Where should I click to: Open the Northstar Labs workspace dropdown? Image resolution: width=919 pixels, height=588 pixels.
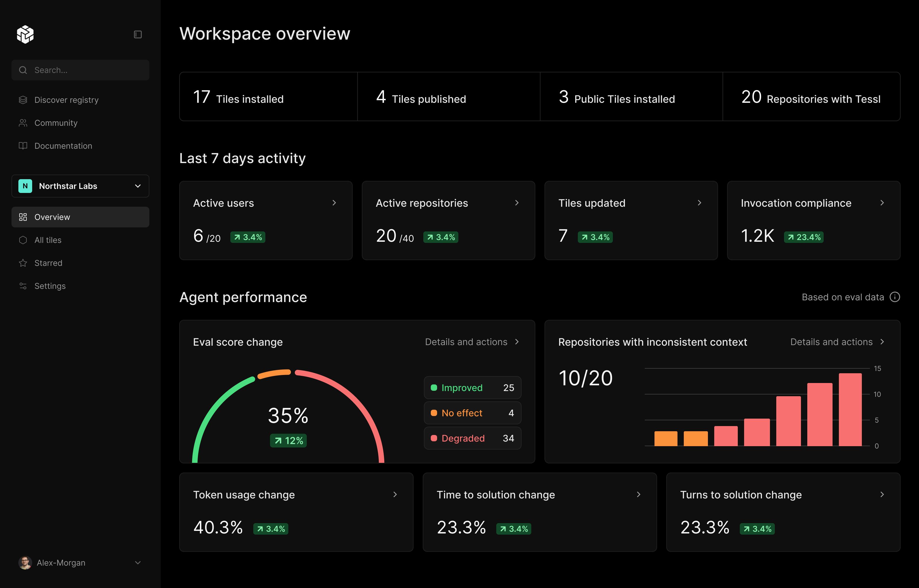click(x=80, y=186)
